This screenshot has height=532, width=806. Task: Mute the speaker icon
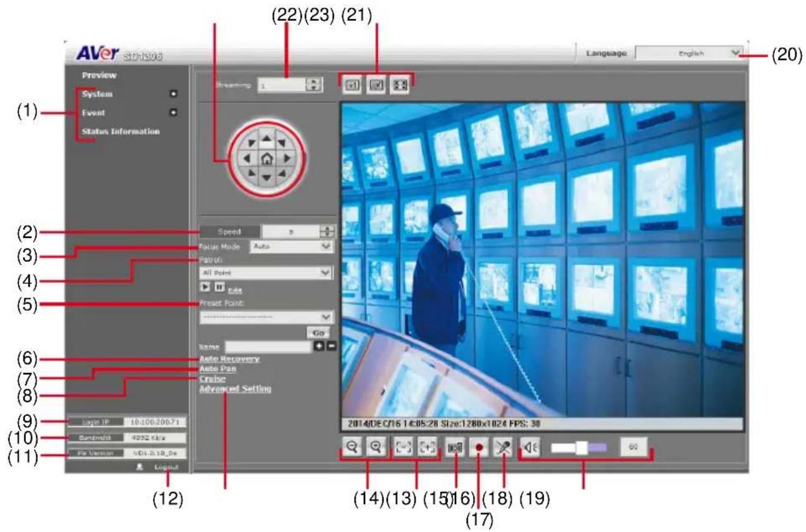(x=531, y=447)
